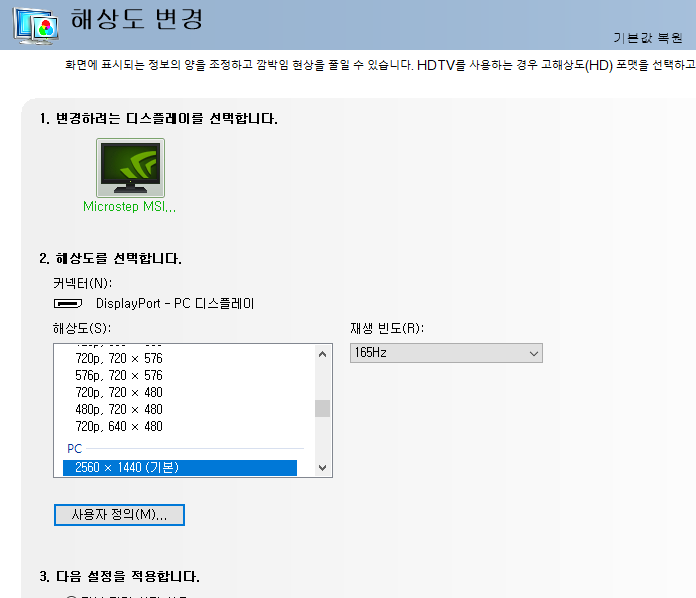The width and height of the screenshot is (696, 598).
Task: Click the Microstep MSI... display label
Action: 130,206
